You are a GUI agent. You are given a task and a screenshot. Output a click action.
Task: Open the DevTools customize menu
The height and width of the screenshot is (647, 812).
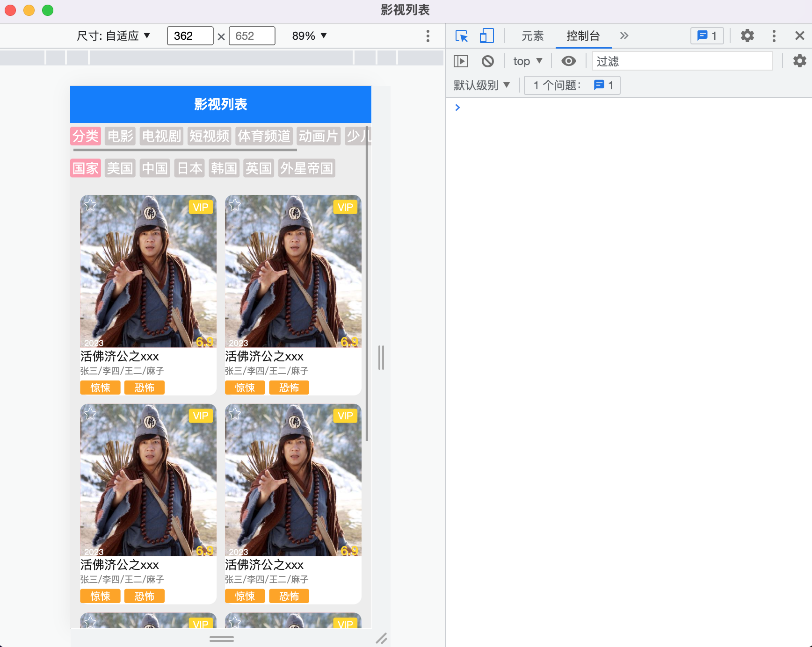[x=774, y=36]
